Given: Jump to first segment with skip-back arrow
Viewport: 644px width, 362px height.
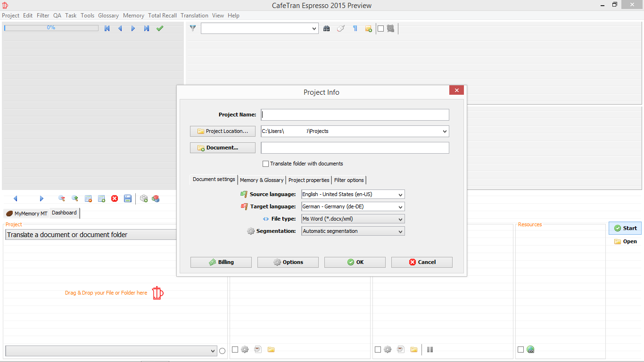Looking at the screenshot, I should pyautogui.click(x=107, y=29).
